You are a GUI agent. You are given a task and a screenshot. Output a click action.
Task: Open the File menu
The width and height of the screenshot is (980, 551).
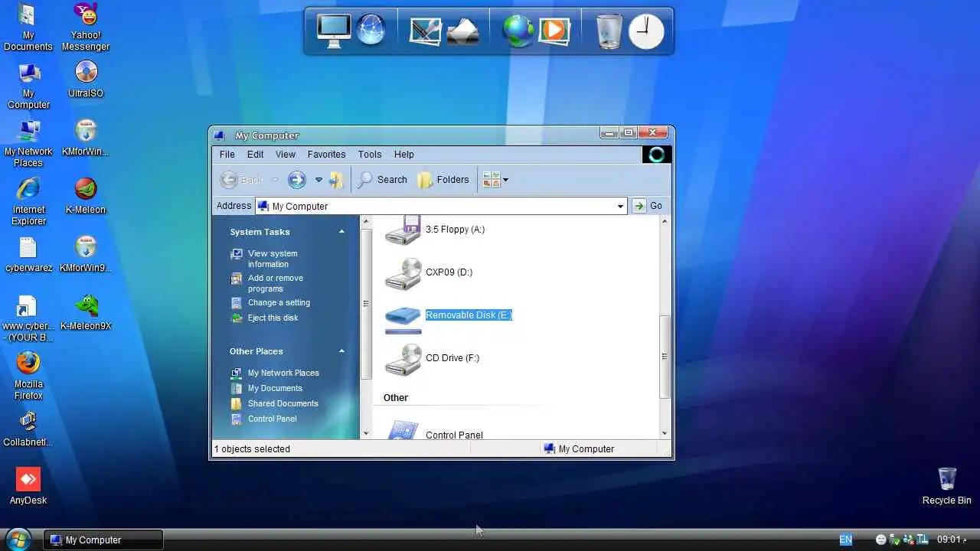227,155
